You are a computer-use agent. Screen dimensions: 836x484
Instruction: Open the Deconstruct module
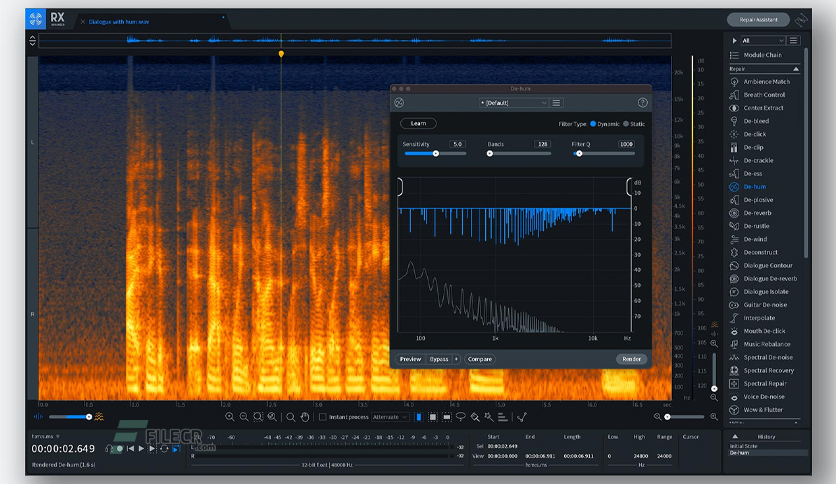pos(753,252)
